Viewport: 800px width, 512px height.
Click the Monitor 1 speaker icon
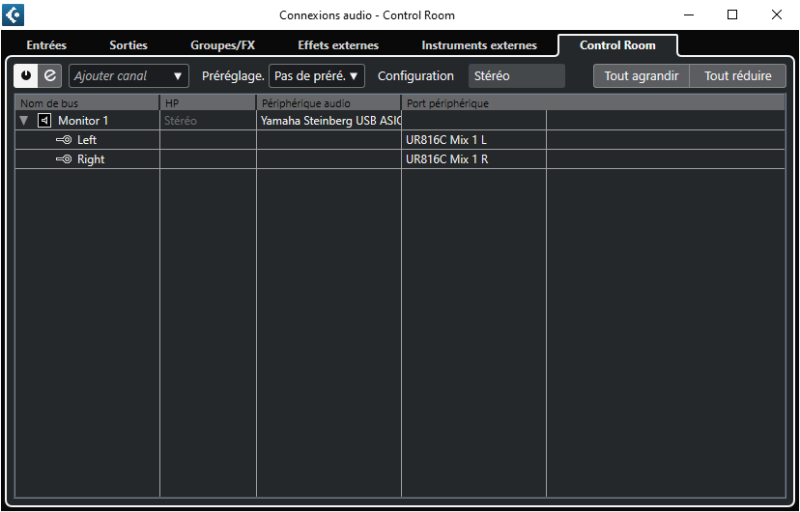point(44,121)
